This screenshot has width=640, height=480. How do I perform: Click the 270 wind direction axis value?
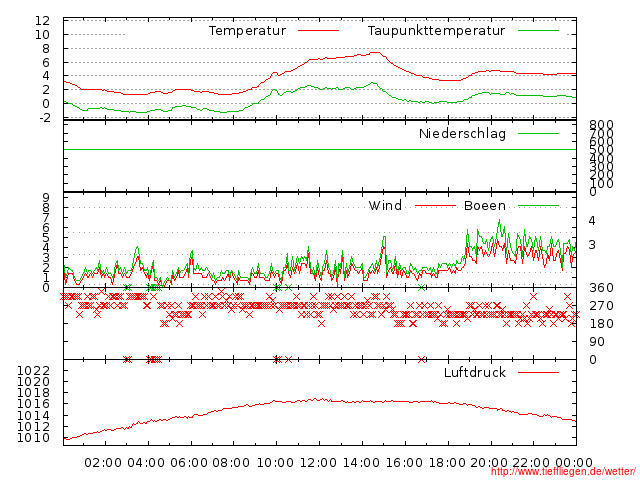[601, 306]
